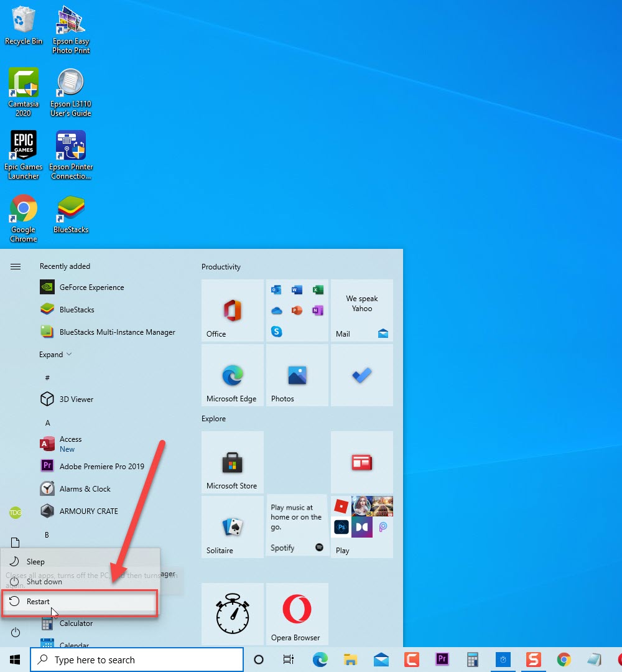Open the Photos tile
Screen dimensions: 622x672
point(297,375)
